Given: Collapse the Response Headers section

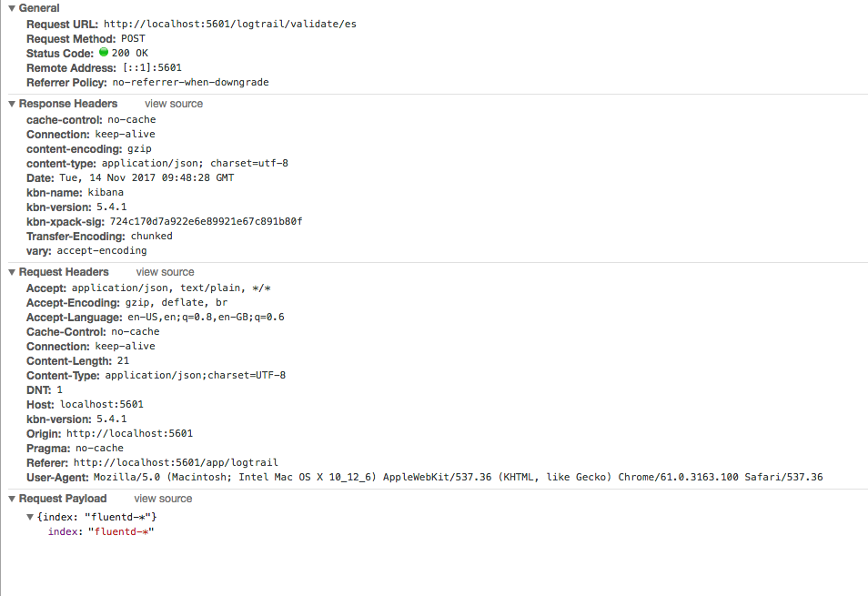Looking at the screenshot, I should pyautogui.click(x=10, y=104).
